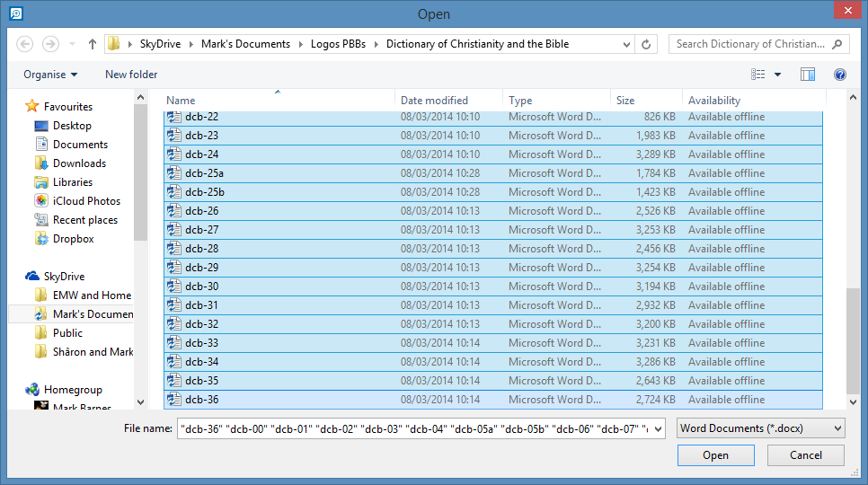This screenshot has height=485, width=868.
Task: Open the recent locations dropdown arrow
Action: tap(72, 44)
